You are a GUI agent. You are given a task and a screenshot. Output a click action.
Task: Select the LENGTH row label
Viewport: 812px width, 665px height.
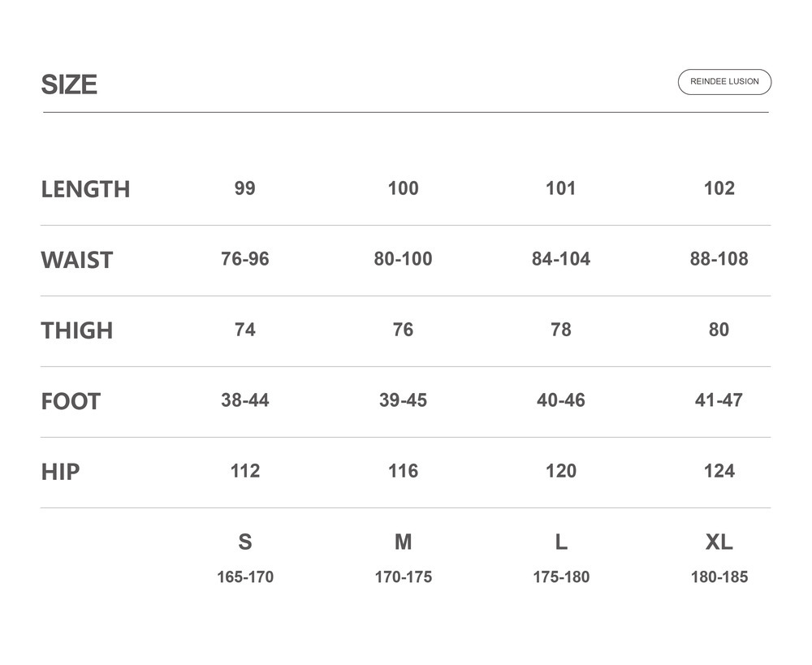click(85, 189)
